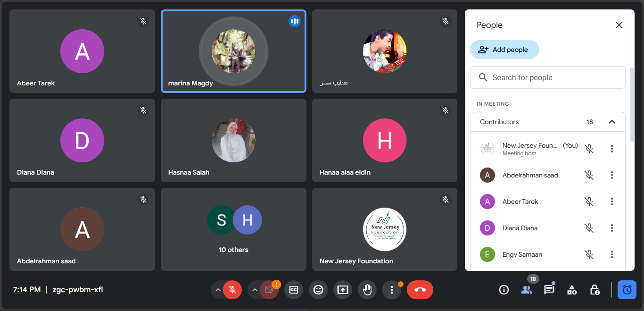Click Engy Samaan in the contributors list
Viewport: 644px width, 311px height.
click(522, 254)
